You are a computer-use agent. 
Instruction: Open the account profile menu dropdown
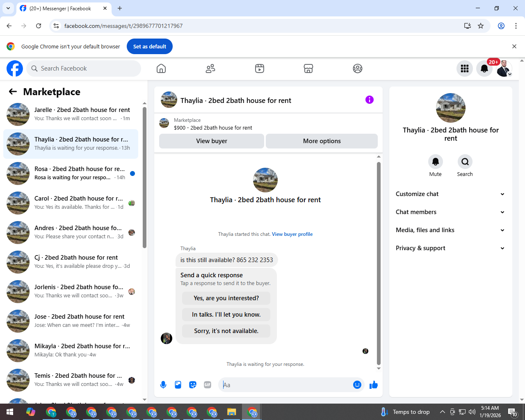tap(504, 68)
